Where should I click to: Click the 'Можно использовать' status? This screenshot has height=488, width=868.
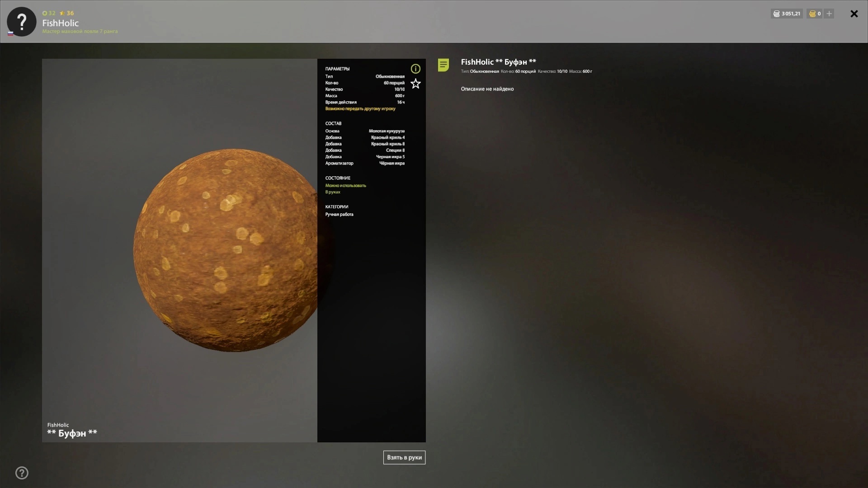click(x=346, y=185)
